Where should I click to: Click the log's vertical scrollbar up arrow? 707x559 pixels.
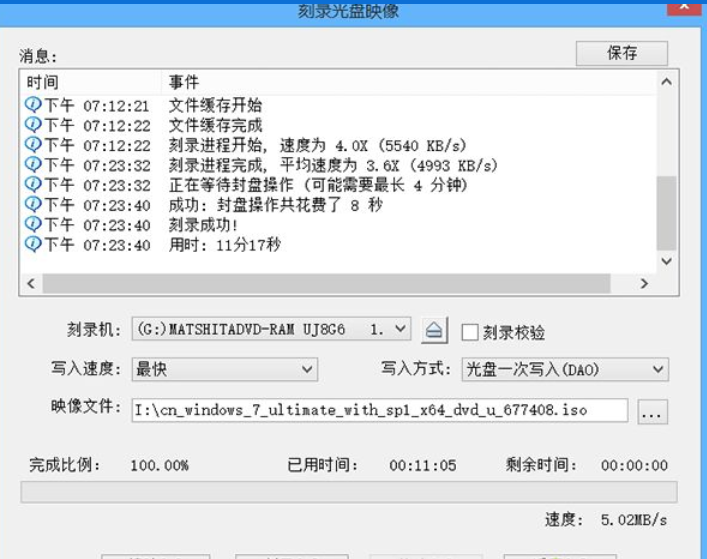pyautogui.click(x=667, y=82)
